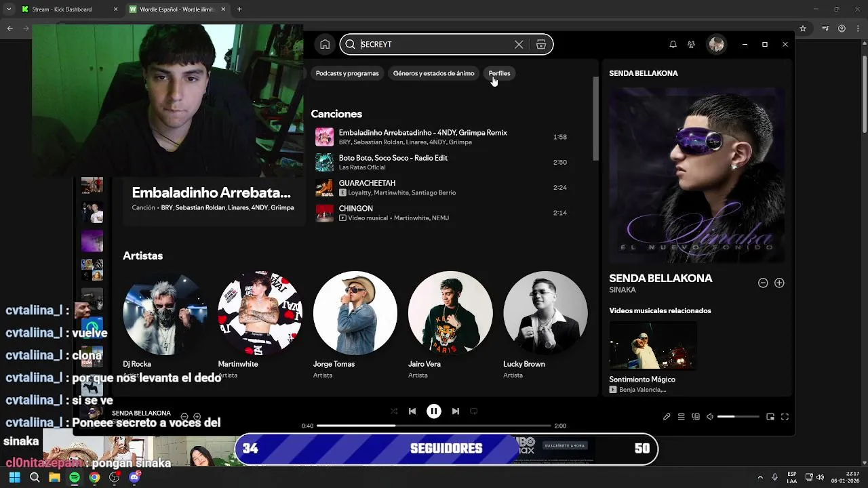Open the Browse icon in the search bar
This screenshot has width=868, height=488.
(x=541, y=44)
